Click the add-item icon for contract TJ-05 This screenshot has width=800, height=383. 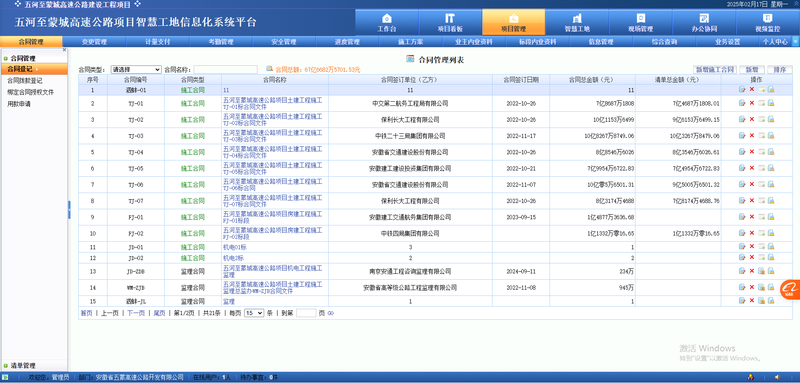pos(762,168)
